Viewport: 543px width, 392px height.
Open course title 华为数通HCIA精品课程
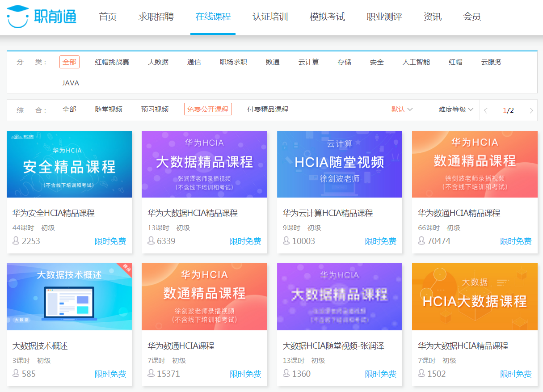click(x=459, y=213)
